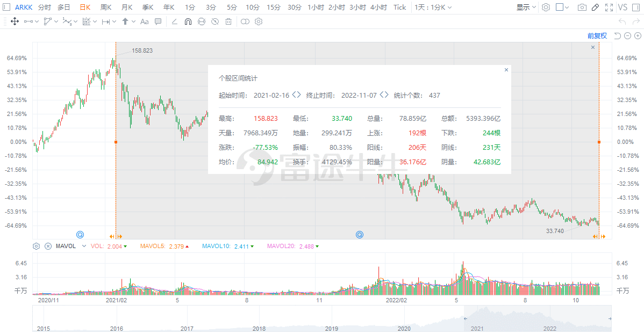Open MAVOL indicator settings gear
This screenshot has width=644, height=334.
pos(36,246)
